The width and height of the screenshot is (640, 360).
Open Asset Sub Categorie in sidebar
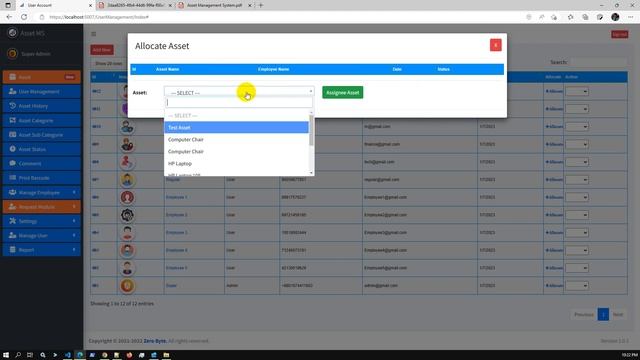[42, 135]
